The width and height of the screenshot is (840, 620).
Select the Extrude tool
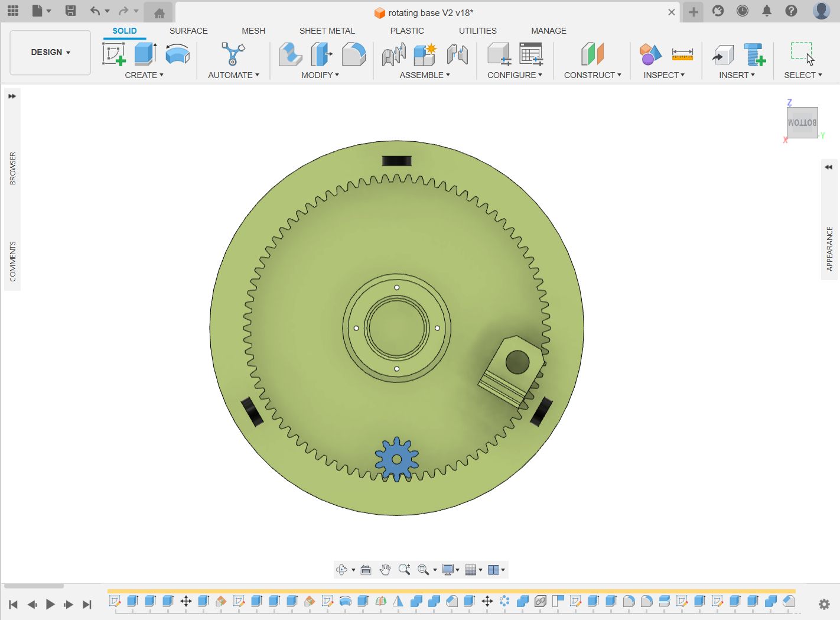(x=145, y=54)
